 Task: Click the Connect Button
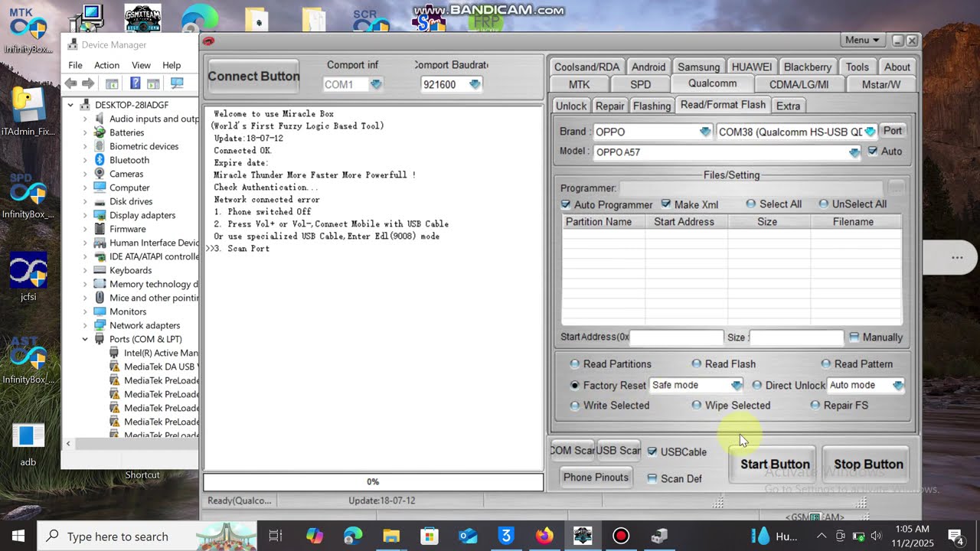point(253,76)
